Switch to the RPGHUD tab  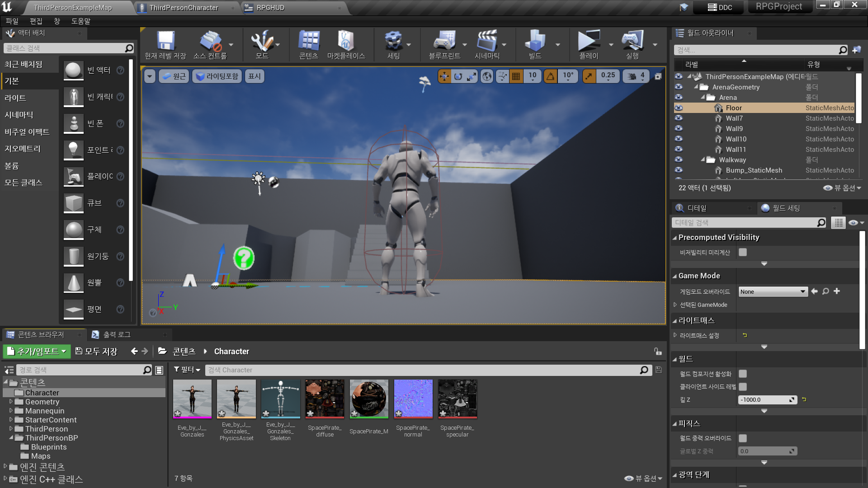point(270,8)
